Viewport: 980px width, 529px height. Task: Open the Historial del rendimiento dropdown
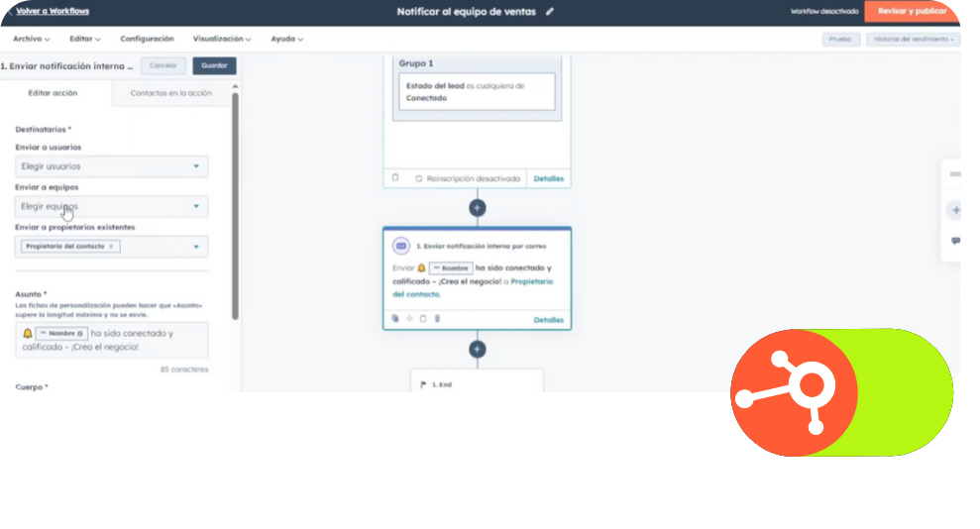click(914, 40)
